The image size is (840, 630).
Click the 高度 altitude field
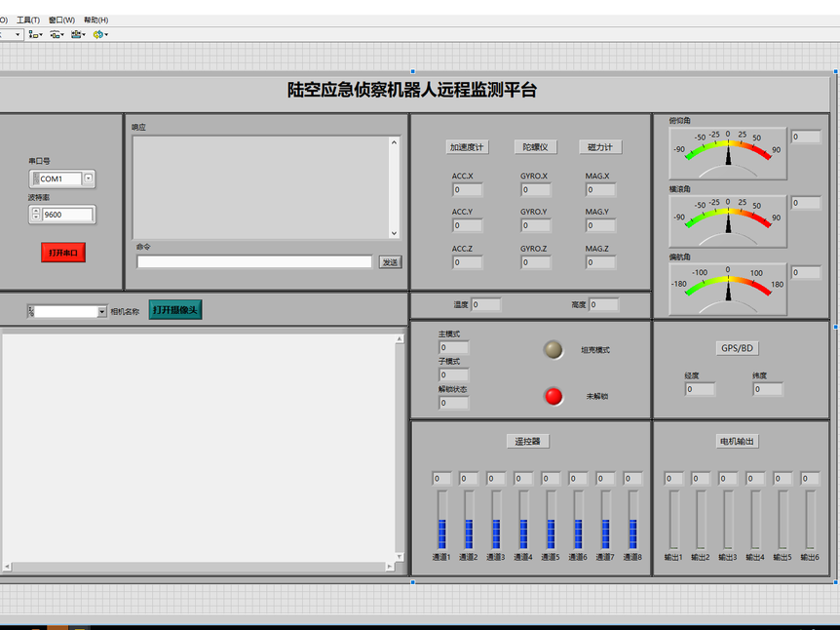(x=604, y=304)
